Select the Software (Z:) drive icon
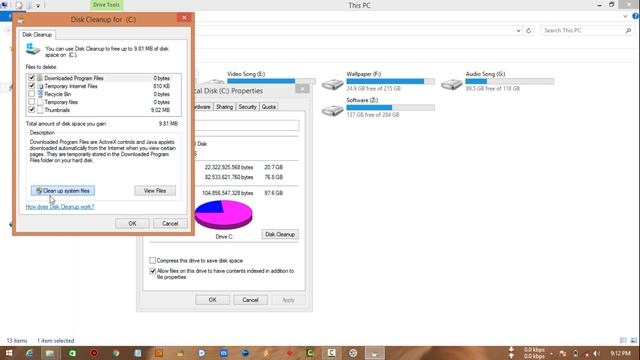This screenshot has height=360, width=640. pyautogui.click(x=332, y=110)
